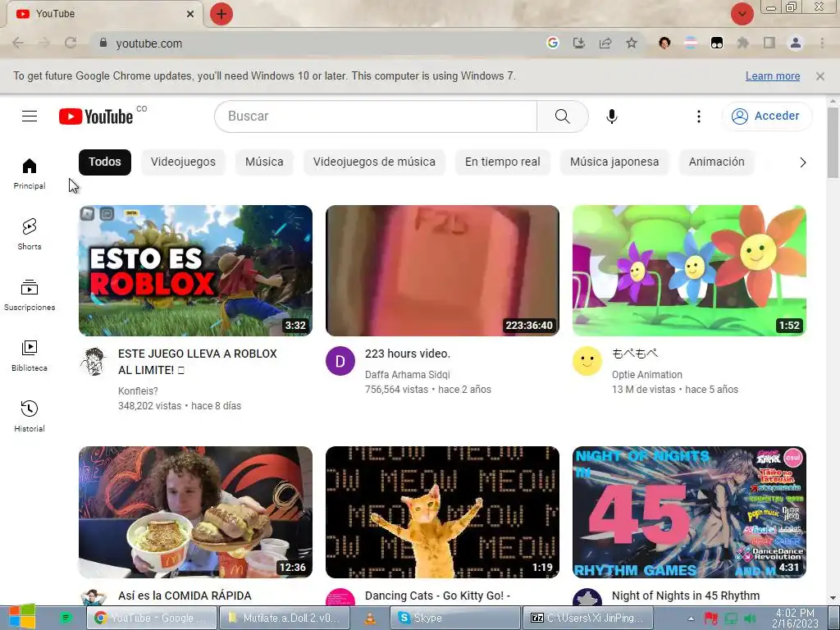Select the Música filter chip
840x630 pixels.
point(264,162)
